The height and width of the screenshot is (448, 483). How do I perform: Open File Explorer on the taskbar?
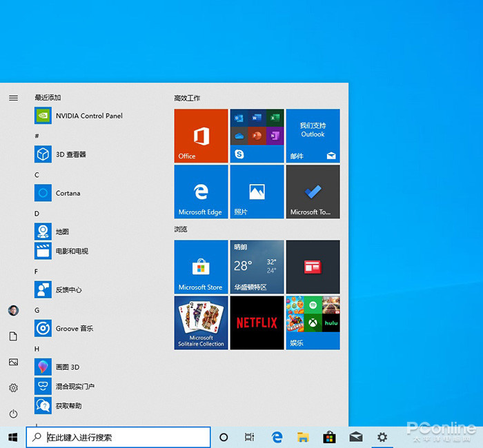[x=303, y=437]
